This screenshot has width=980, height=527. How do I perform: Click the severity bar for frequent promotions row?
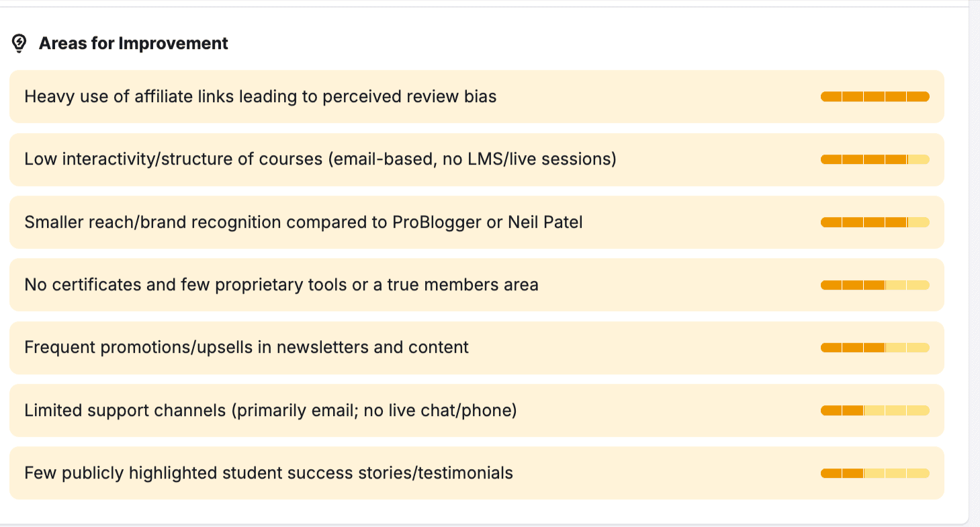coord(875,348)
